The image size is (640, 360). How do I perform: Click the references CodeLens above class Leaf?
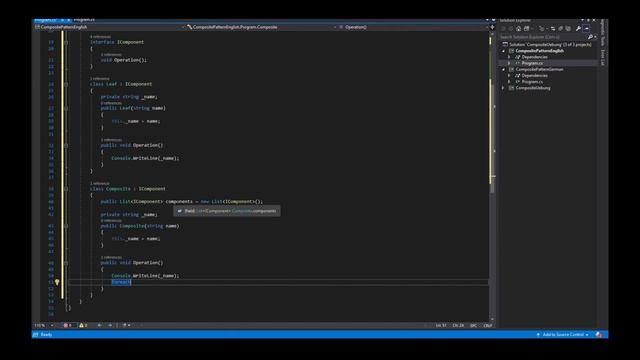pos(100,78)
